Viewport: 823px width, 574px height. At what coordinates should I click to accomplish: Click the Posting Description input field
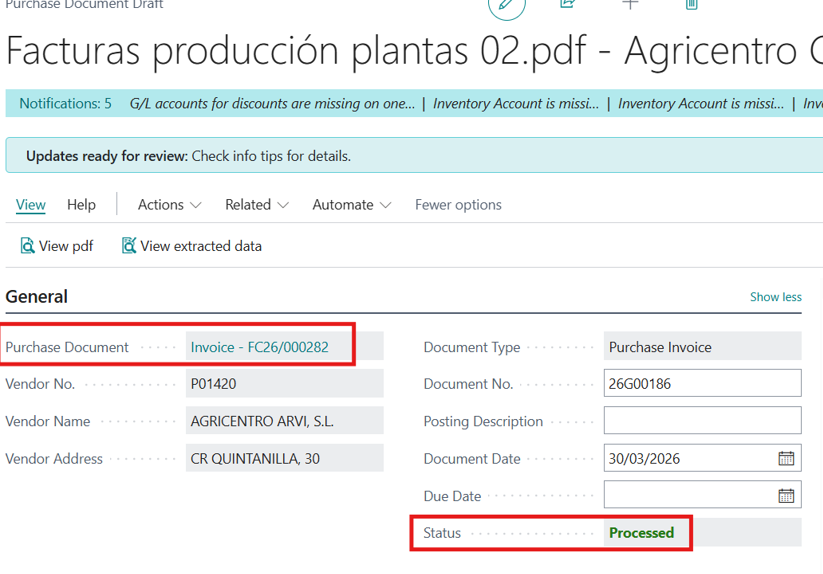click(702, 421)
